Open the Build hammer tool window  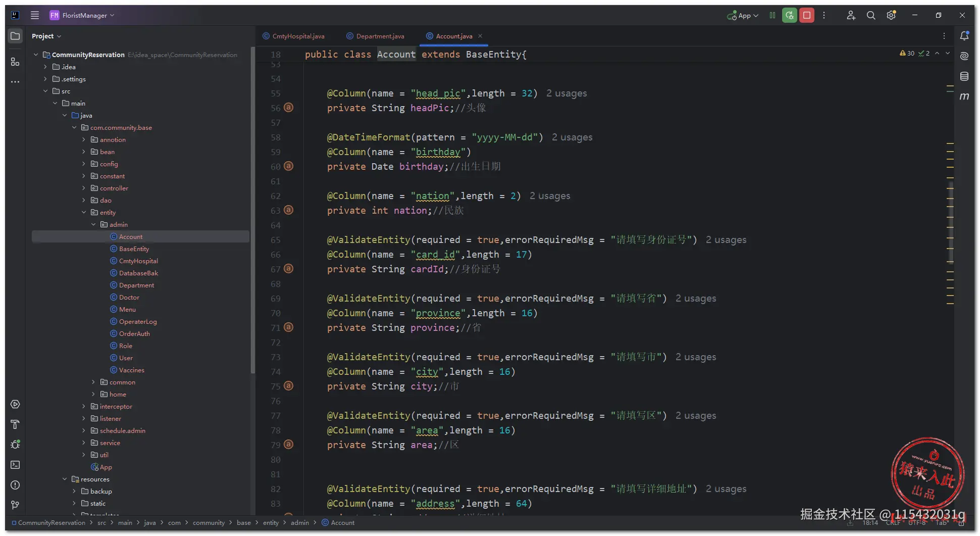[x=15, y=424]
